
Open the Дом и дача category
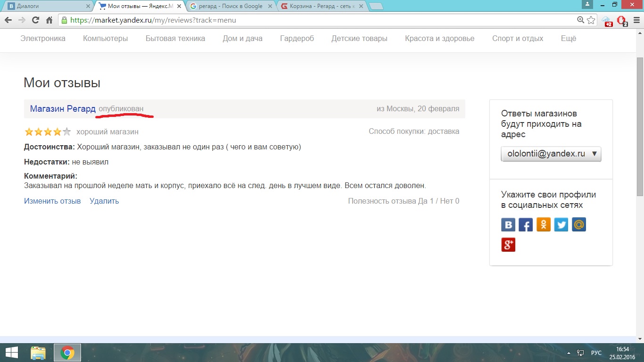click(243, 39)
